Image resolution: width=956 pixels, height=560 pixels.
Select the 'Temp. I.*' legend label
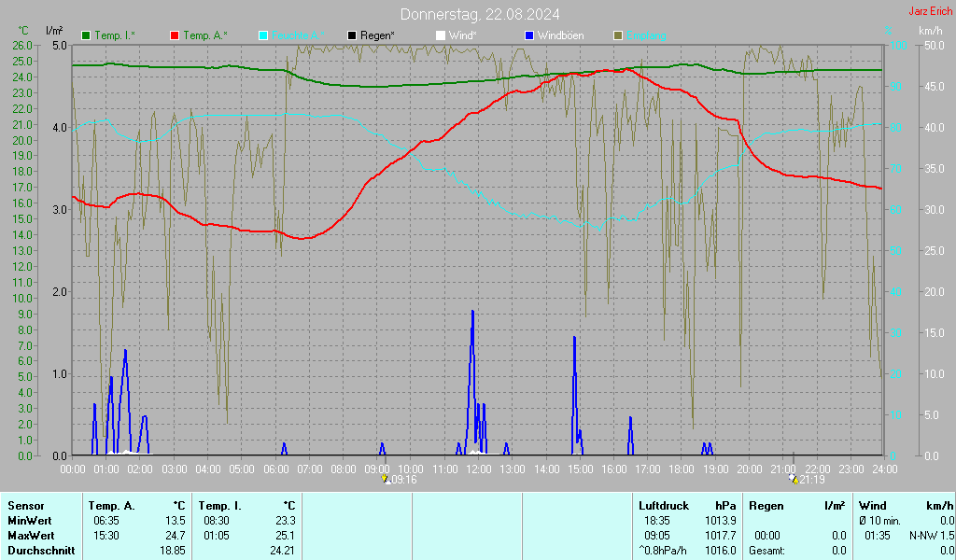(x=115, y=36)
